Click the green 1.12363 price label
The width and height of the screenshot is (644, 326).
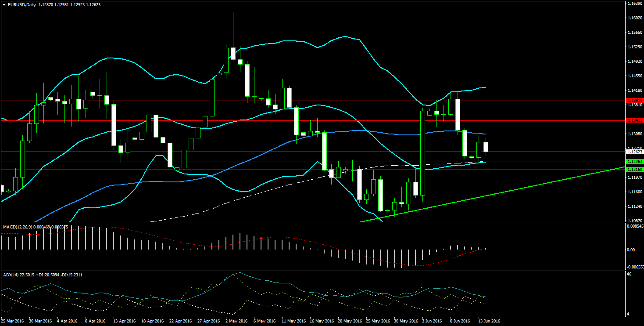[x=634, y=162]
